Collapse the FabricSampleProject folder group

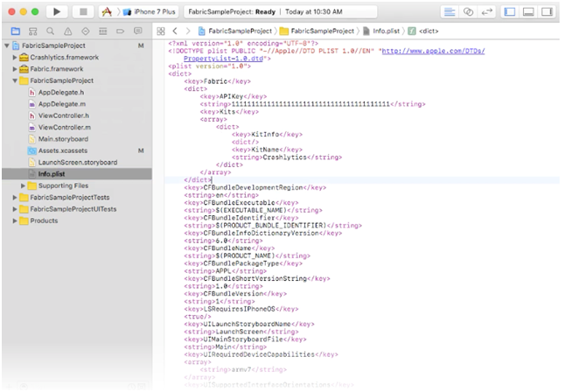tap(15, 80)
